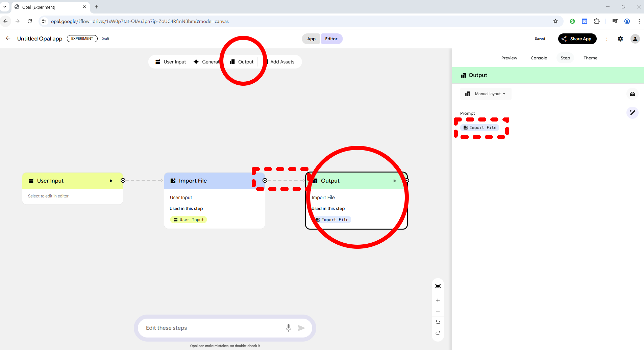Redo the last canvas change
The image size is (644, 350).
438,333
